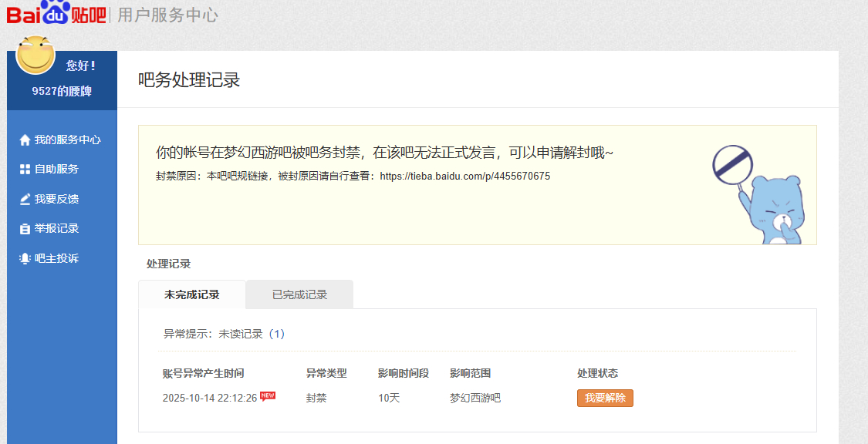Screen dimensions: 868x444
Task: Open the tieba.baidu.com rules link
Action: click(464, 176)
